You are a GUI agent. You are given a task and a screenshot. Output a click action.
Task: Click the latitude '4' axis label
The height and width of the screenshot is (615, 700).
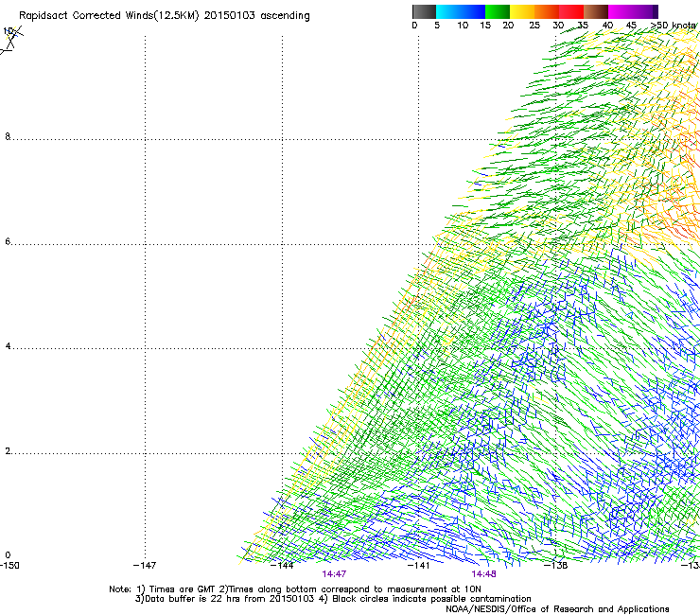pos(8,346)
